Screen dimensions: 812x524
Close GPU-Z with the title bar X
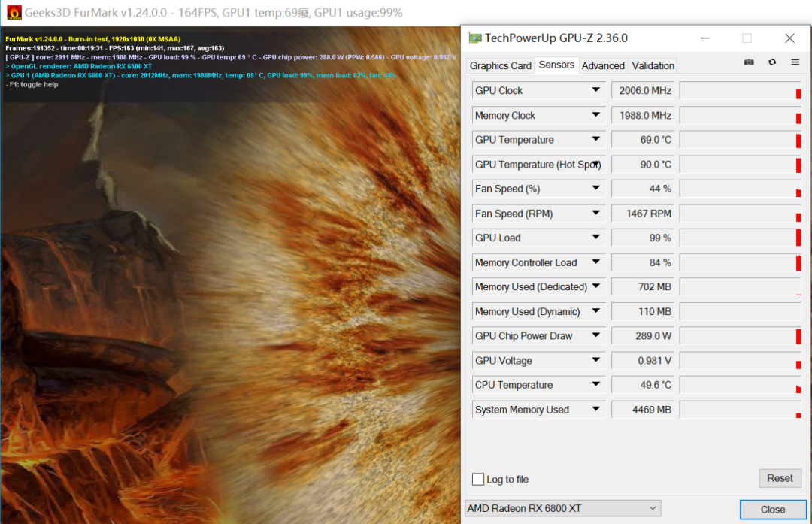(789, 38)
